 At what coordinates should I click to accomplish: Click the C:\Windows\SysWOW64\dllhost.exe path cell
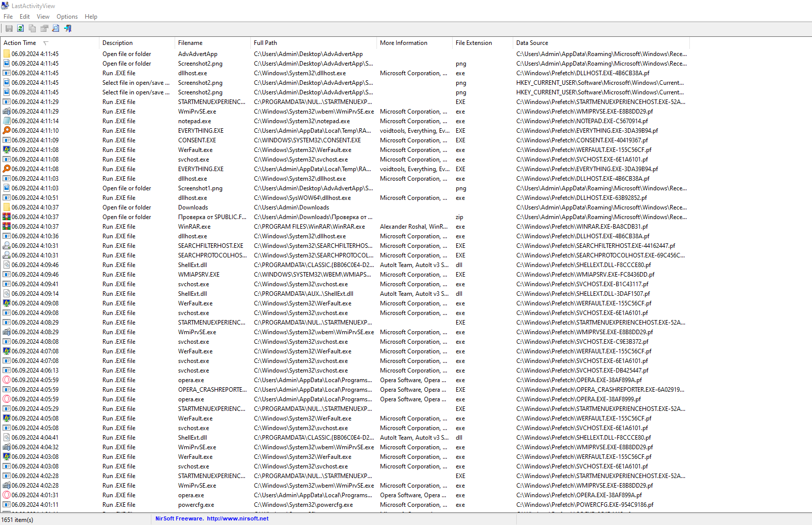pos(302,198)
